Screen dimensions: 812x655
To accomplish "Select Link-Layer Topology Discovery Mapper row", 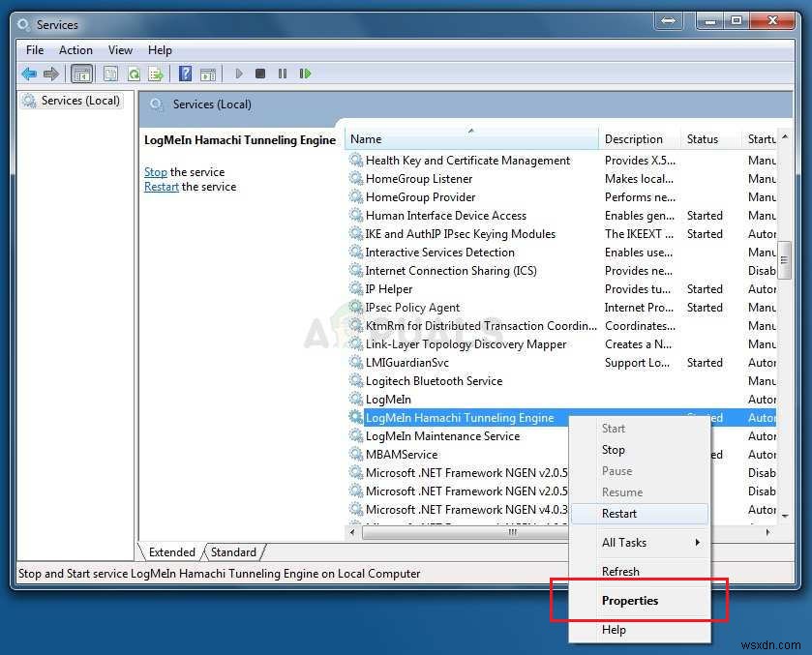I will click(x=562, y=343).
